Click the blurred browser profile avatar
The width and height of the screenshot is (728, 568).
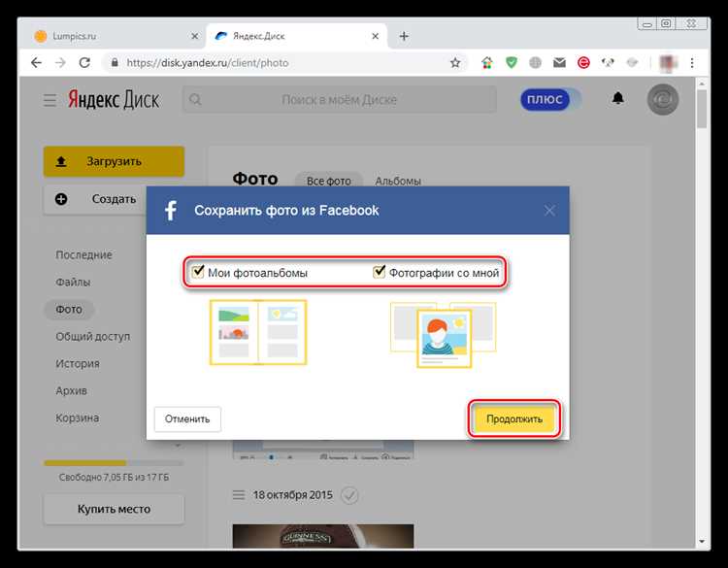668,62
